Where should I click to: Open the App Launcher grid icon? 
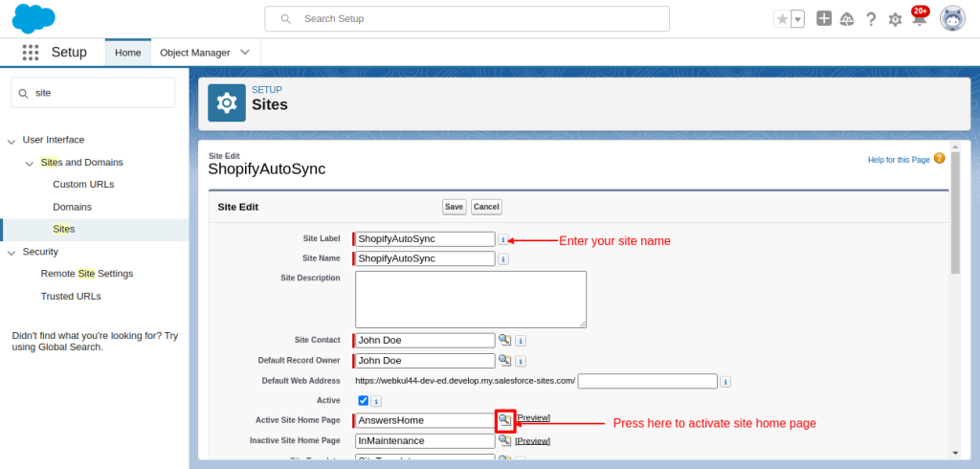point(31,53)
